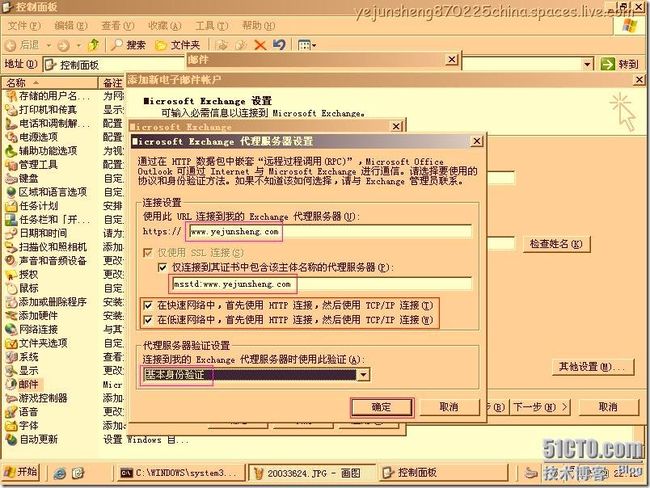Click 下一步(N) > wizard button
Screen dimensions: 650x488
click(x=540, y=407)
